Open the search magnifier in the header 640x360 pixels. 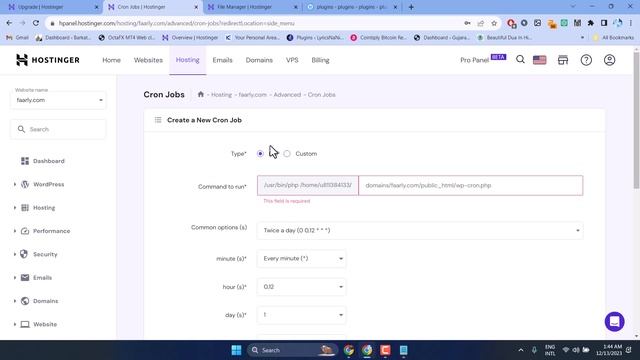tap(520, 60)
